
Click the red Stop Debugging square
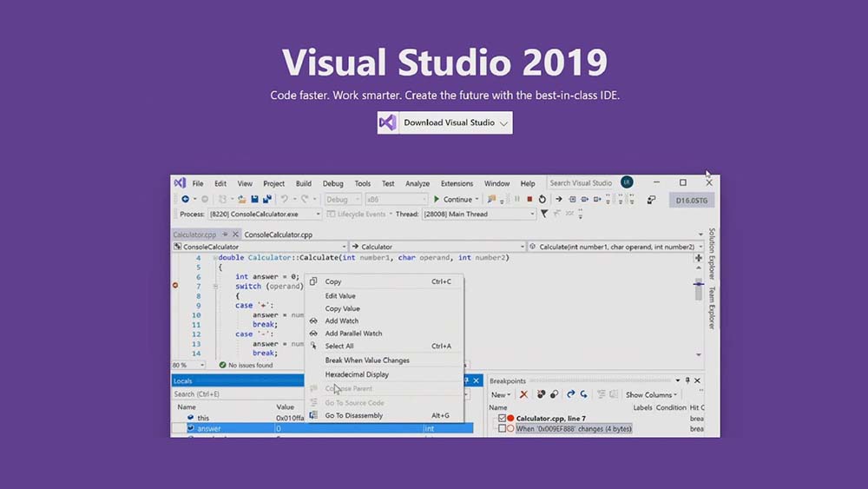(x=529, y=199)
